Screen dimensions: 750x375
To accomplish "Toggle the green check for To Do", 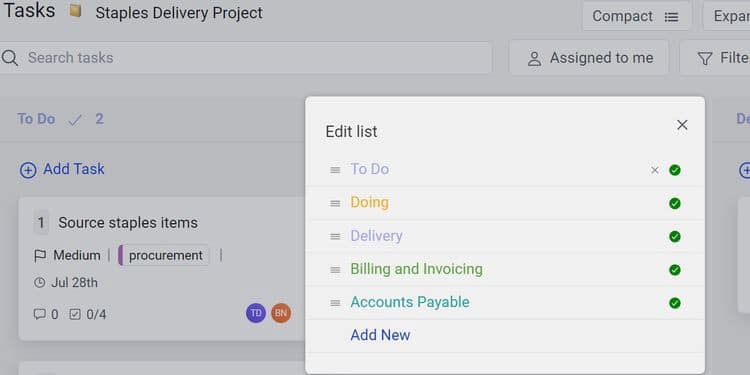I will (x=675, y=170).
